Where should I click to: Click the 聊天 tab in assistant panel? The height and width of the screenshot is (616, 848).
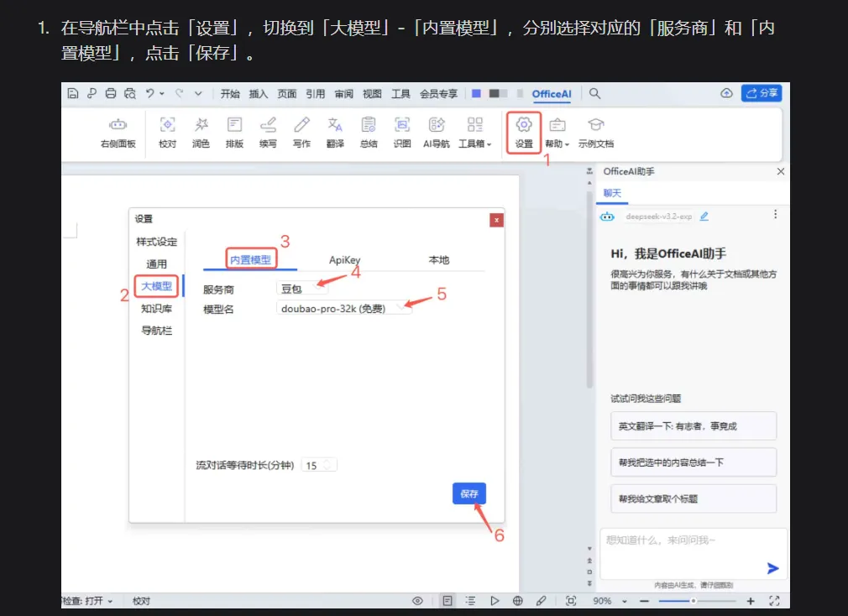coord(612,193)
